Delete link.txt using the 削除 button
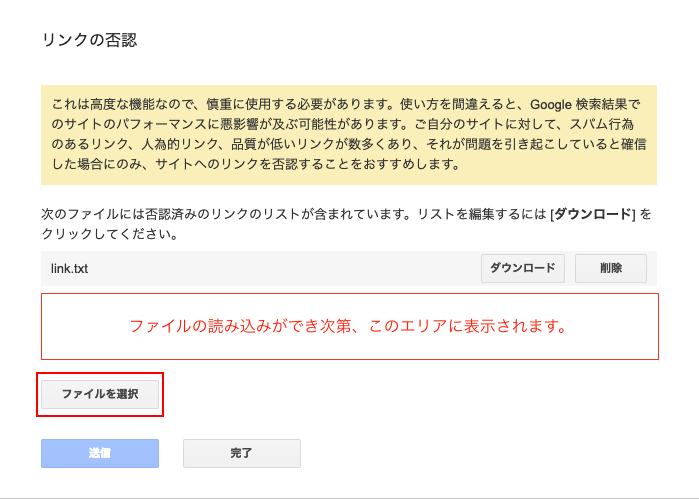 point(611,268)
